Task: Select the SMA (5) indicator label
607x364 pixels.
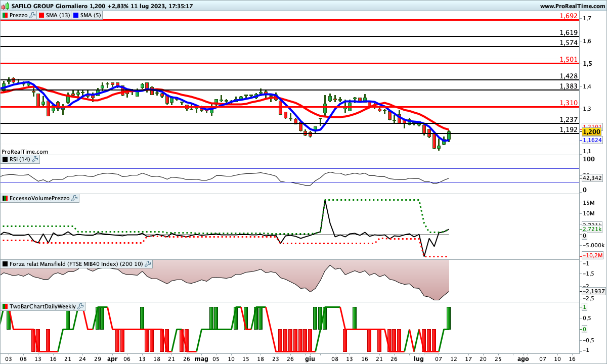Action: click(91, 15)
